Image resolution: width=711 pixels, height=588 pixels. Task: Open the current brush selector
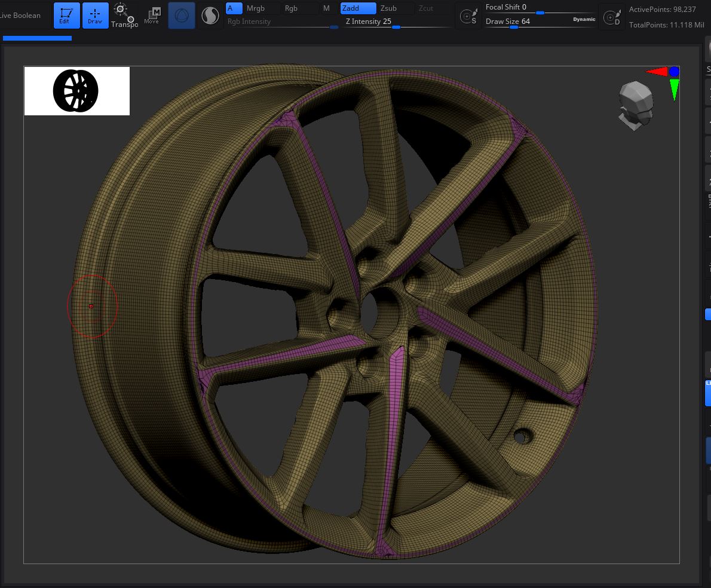click(182, 16)
